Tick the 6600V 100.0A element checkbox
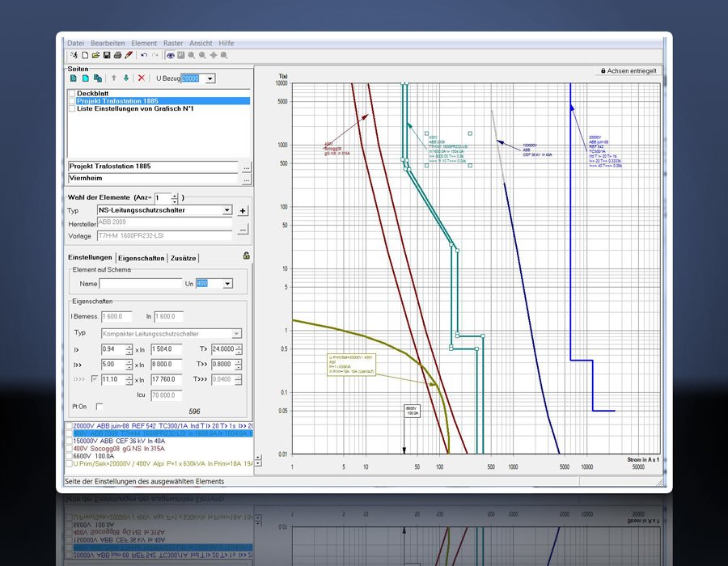The image size is (728, 566). pos(69,456)
